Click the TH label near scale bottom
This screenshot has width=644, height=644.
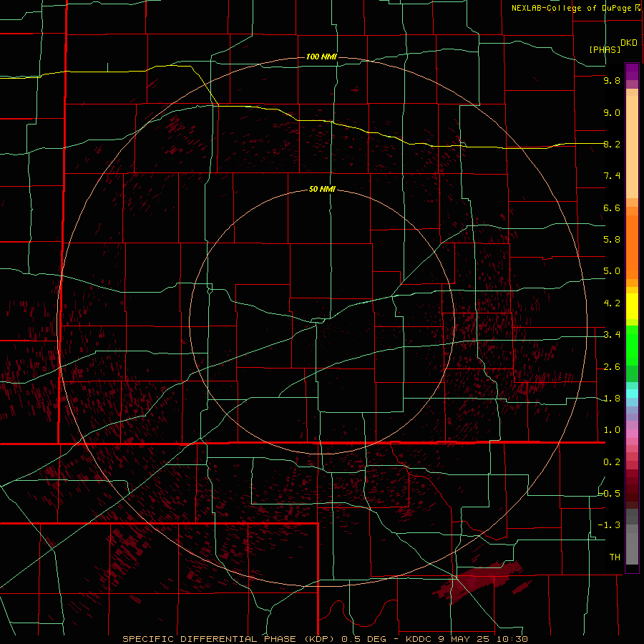click(x=615, y=557)
